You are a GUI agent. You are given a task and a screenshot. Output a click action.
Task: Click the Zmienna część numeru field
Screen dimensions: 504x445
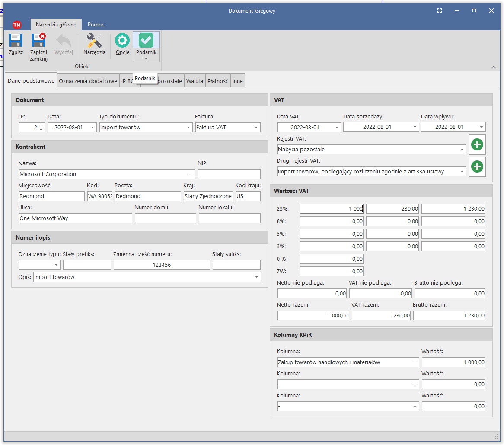tap(162, 265)
